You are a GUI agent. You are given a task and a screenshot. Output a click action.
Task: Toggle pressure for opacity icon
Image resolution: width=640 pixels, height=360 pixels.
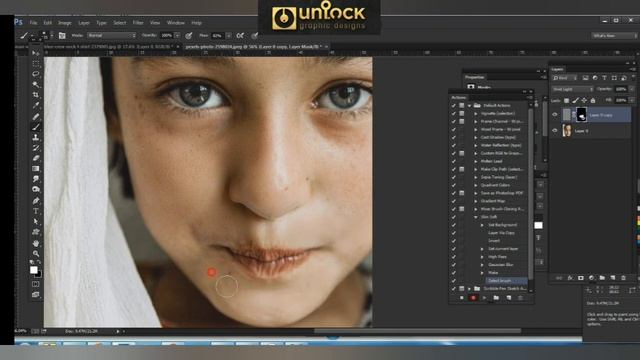coord(189,36)
